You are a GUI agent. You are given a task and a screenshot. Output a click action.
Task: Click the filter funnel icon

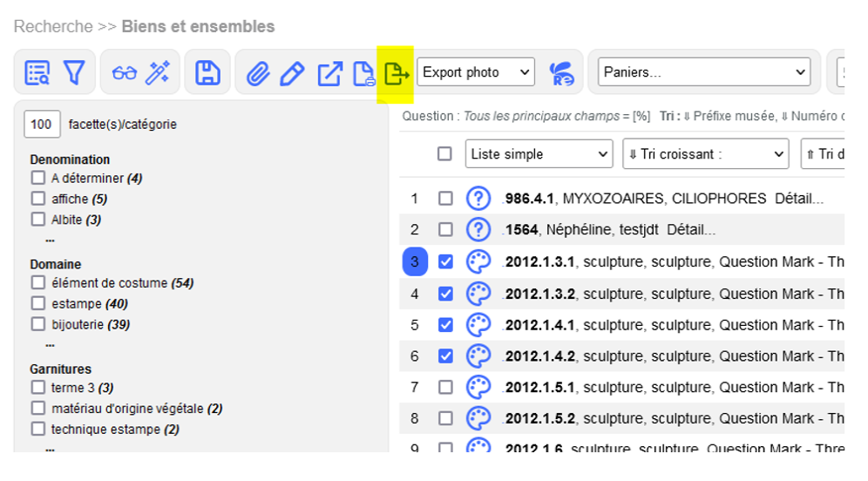[74, 73]
